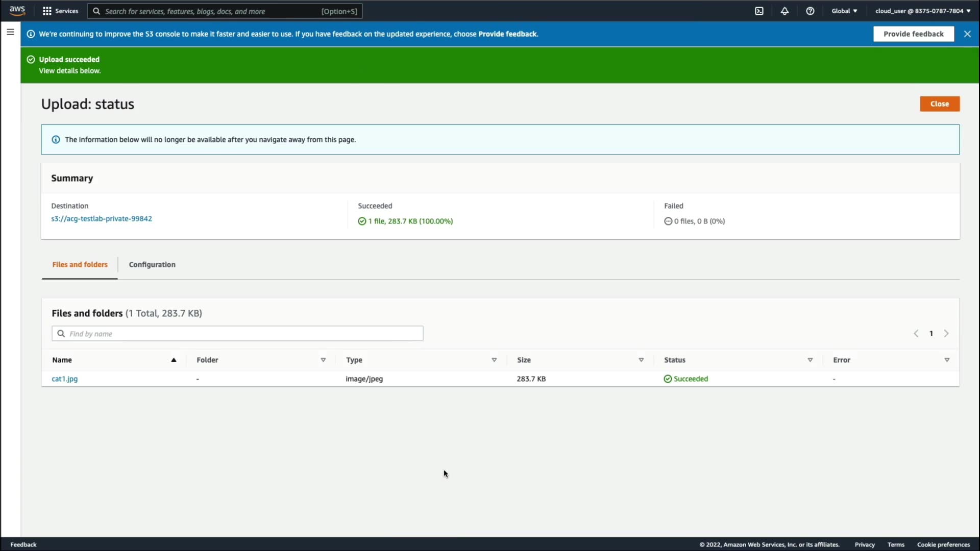Image resolution: width=980 pixels, height=551 pixels.
Task: Expand the Global region dropdown
Action: pos(844,11)
